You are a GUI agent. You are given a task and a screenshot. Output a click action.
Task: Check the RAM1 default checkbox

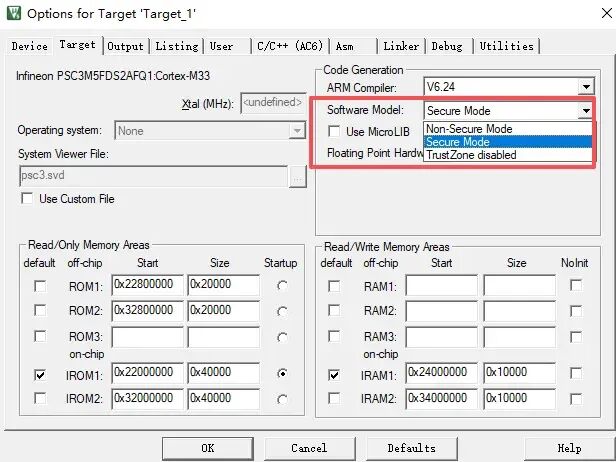[334, 286]
